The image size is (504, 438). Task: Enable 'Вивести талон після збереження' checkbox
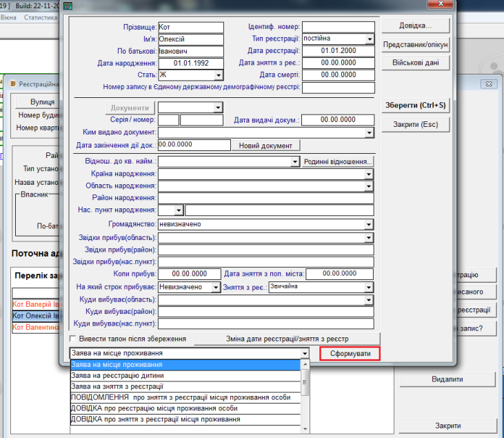click(x=74, y=339)
